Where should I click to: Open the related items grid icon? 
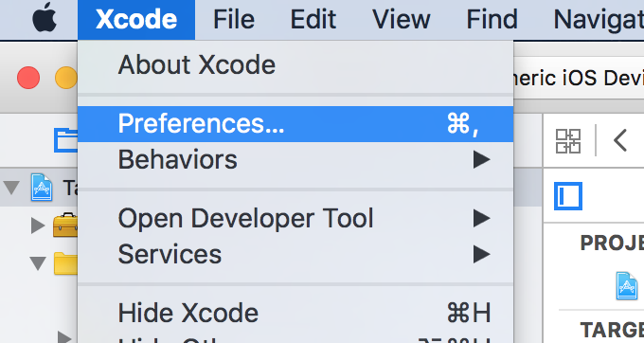tap(568, 141)
